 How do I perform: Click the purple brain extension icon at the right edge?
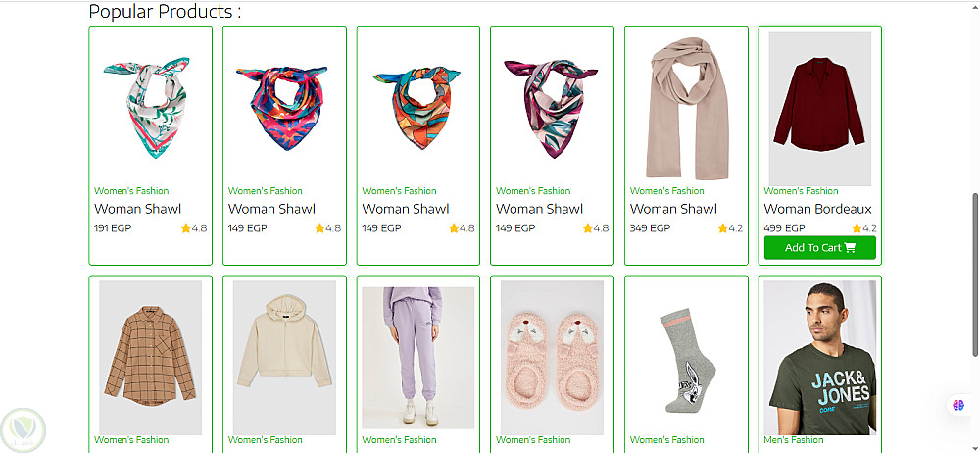(x=958, y=405)
